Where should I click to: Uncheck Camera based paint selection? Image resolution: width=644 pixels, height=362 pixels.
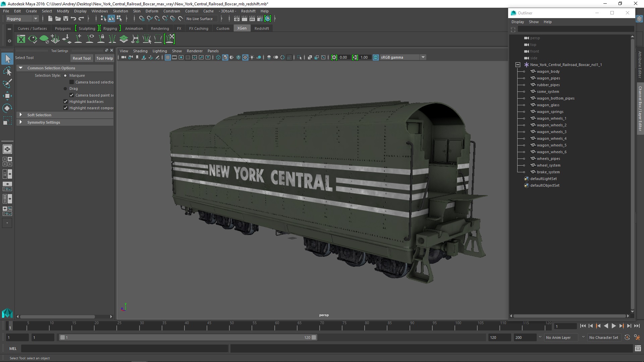click(71, 95)
